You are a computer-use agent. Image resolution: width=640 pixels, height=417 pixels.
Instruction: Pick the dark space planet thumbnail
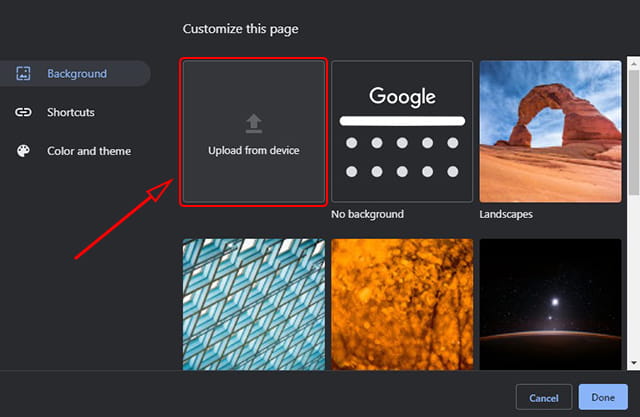(x=550, y=304)
